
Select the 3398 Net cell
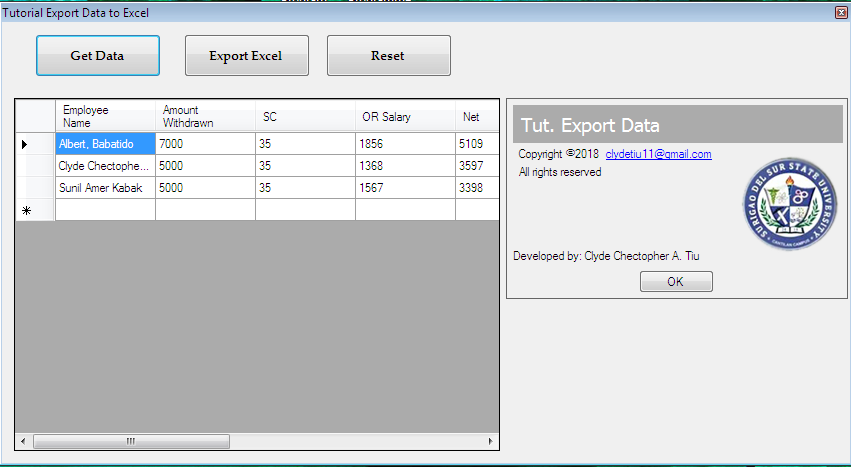tap(477, 187)
